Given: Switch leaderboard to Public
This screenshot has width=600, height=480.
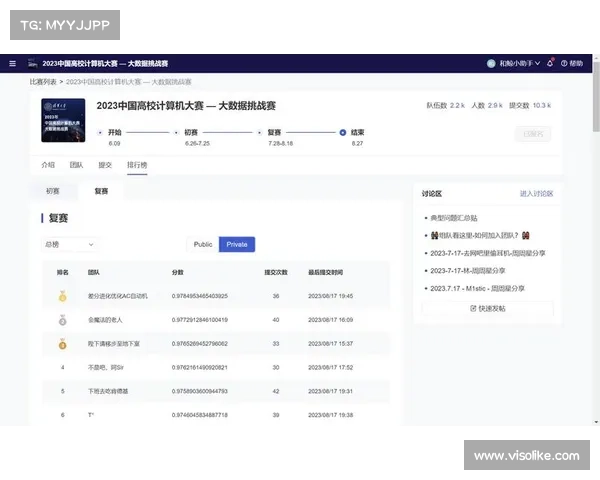Looking at the screenshot, I should (x=203, y=244).
